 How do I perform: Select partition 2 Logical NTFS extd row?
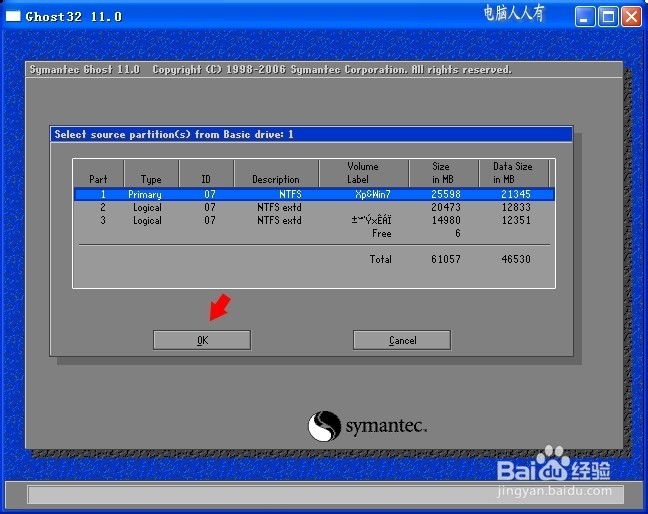coord(314,207)
